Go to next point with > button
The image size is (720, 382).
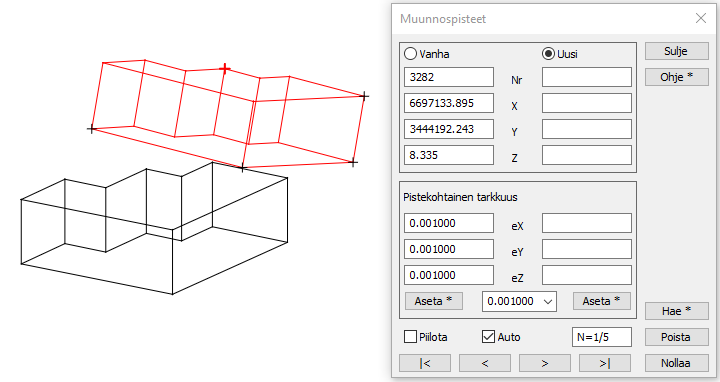coord(545,363)
